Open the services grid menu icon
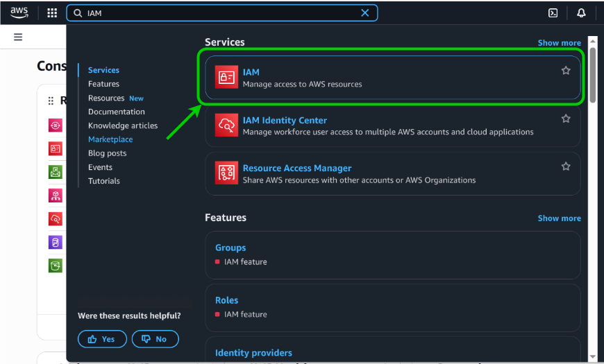Image resolution: width=604 pixels, height=364 pixels. [x=52, y=13]
